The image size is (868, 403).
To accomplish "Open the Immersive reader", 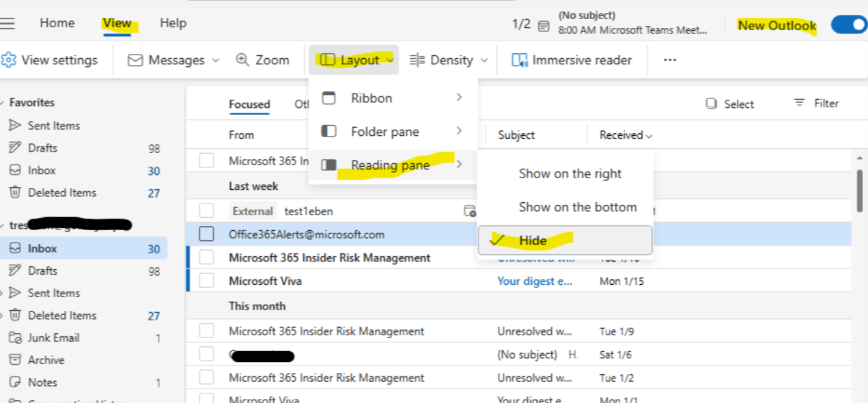I will click(572, 60).
